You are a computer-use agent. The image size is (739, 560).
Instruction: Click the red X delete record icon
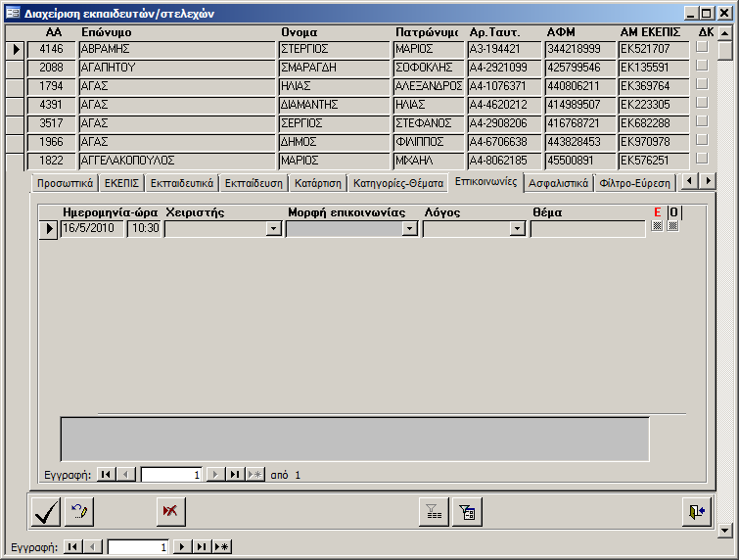(x=170, y=511)
